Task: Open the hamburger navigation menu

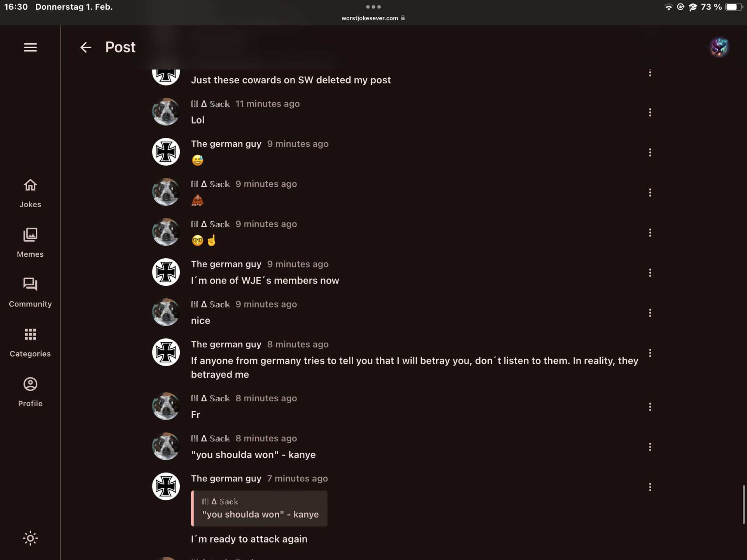Action: tap(30, 47)
